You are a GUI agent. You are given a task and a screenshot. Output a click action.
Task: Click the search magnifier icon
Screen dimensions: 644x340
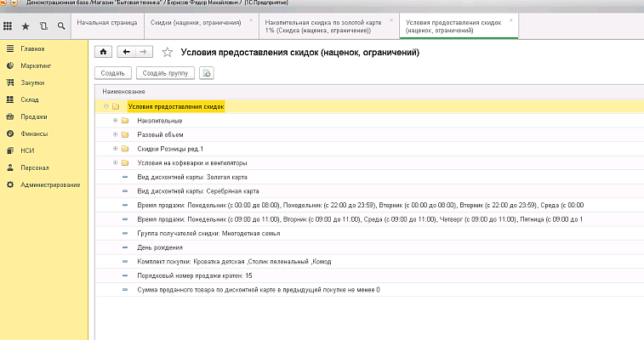point(61,26)
